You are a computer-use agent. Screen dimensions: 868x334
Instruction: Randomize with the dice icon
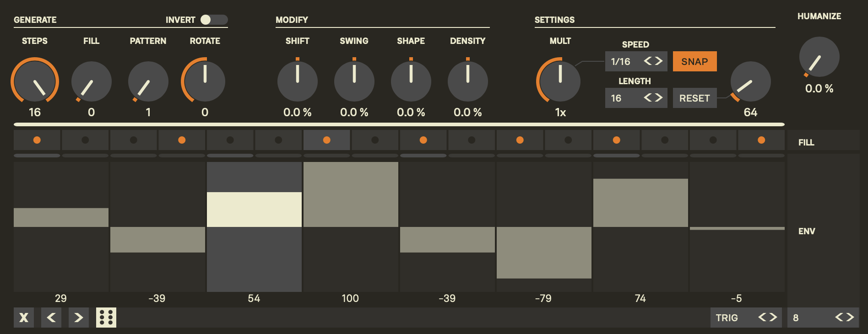tap(106, 318)
